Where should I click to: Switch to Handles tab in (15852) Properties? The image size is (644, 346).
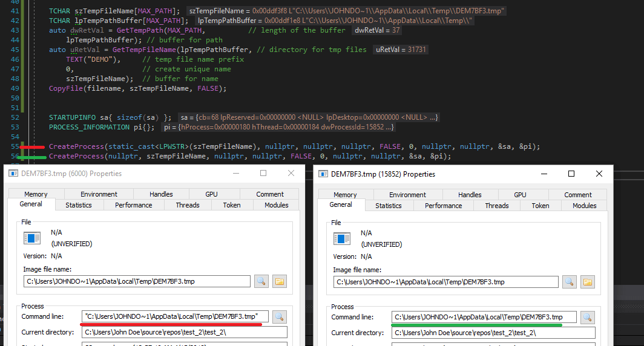pyautogui.click(x=470, y=195)
